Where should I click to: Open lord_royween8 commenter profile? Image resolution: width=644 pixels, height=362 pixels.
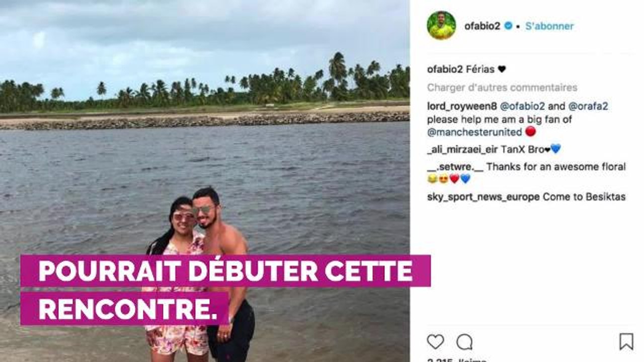462,107
